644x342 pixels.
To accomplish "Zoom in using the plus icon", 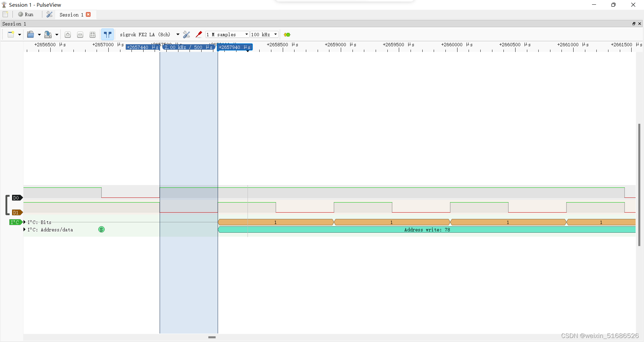I will (x=68, y=35).
